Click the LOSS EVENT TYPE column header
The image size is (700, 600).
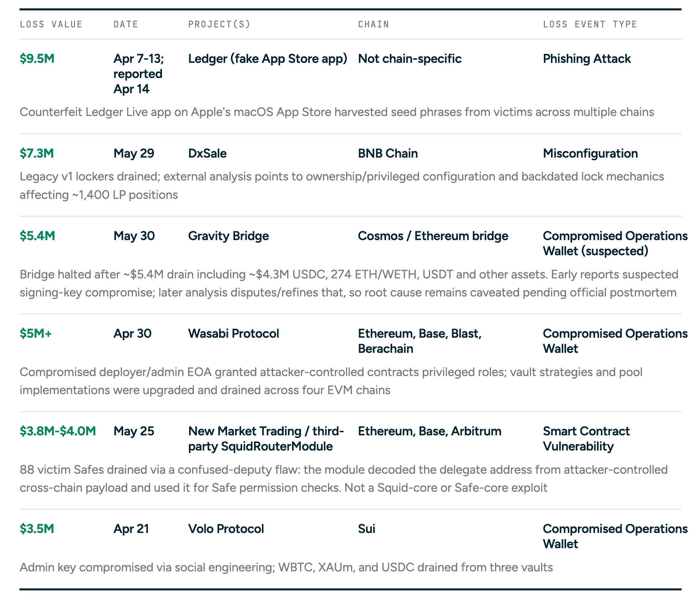point(590,24)
